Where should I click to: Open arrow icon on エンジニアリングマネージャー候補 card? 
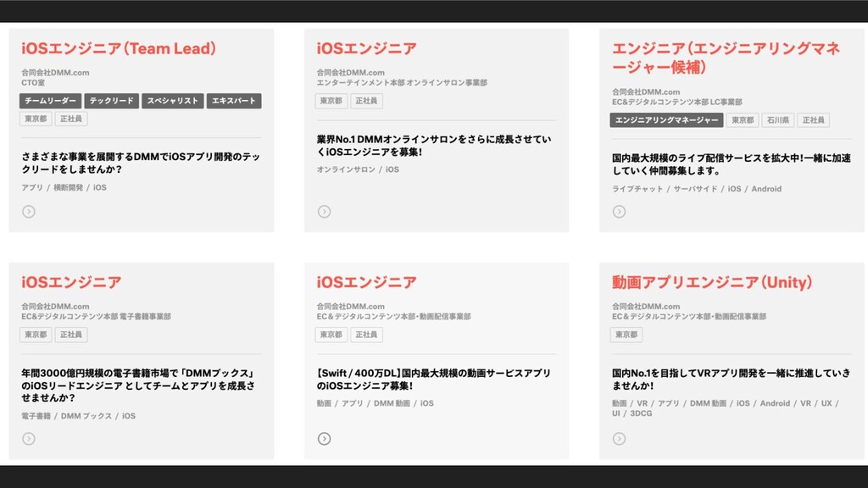619,211
